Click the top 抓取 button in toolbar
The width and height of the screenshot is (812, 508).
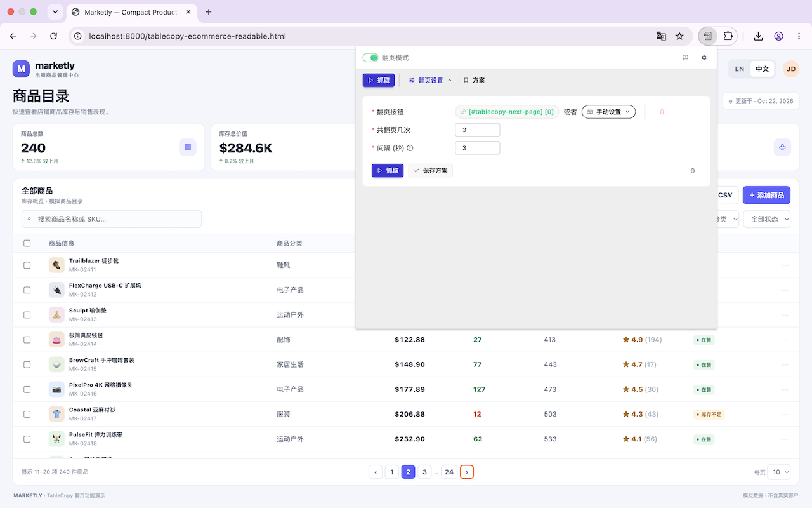[379, 81]
